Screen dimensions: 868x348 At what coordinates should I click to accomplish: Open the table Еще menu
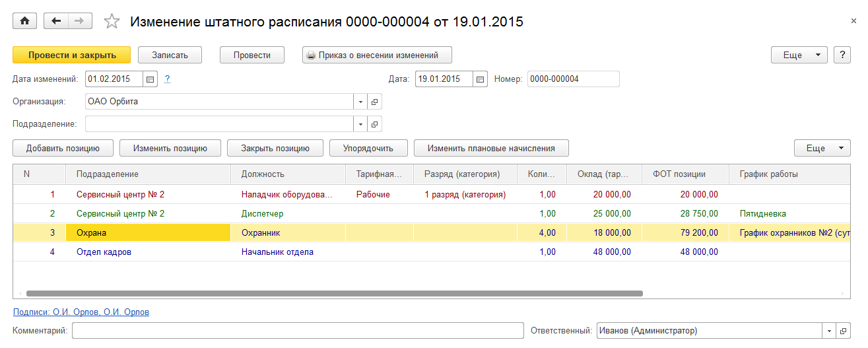[822, 148]
